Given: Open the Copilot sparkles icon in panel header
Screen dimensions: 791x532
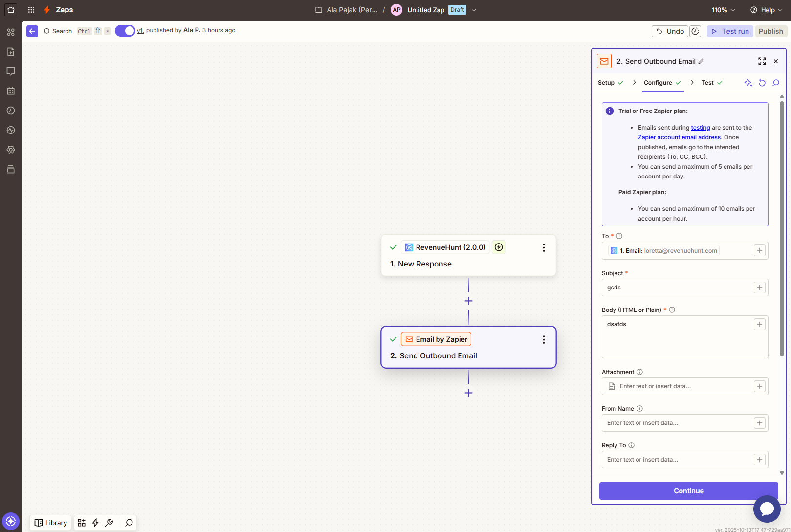Looking at the screenshot, I should point(748,83).
